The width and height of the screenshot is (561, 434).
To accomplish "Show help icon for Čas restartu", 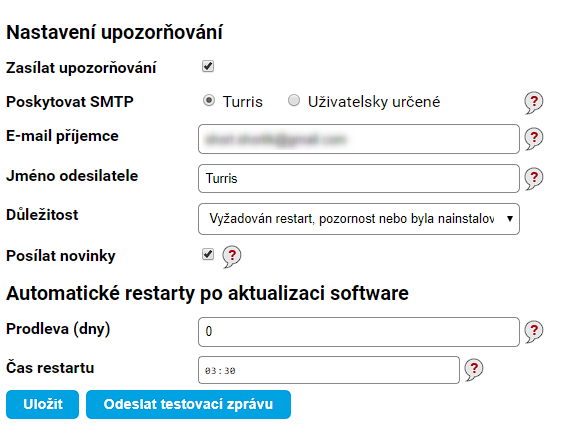I will [x=474, y=370].
